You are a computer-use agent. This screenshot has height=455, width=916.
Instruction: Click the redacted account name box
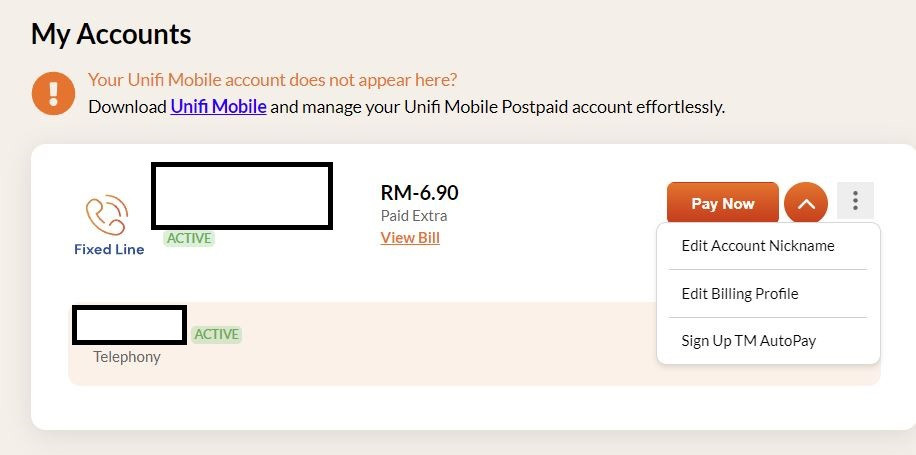(x=242, y=196)
